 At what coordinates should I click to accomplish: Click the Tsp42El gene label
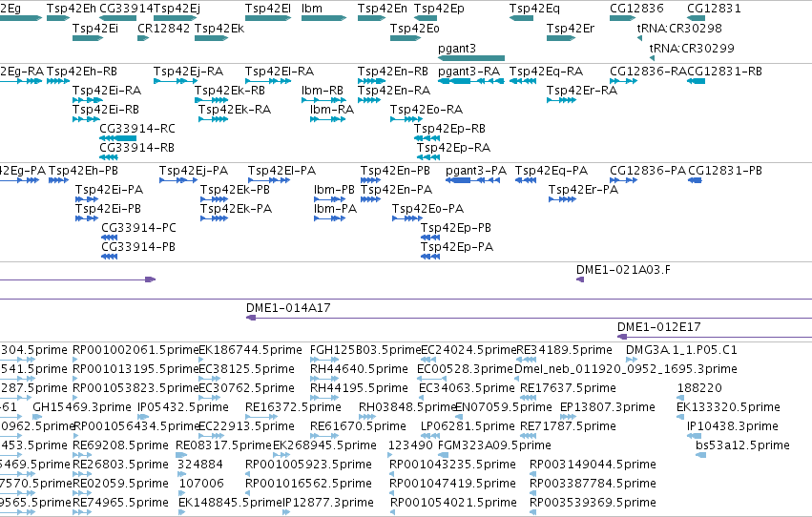[268, 9]
